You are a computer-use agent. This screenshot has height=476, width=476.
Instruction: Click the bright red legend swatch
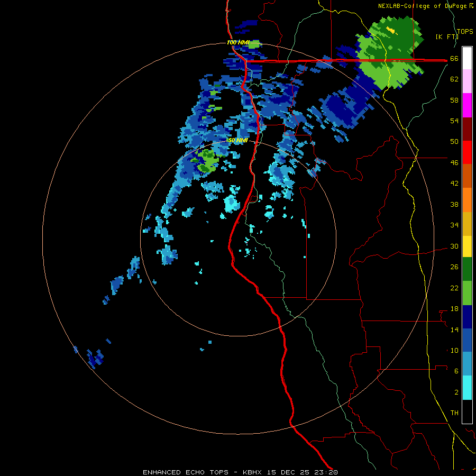point(467,152)
